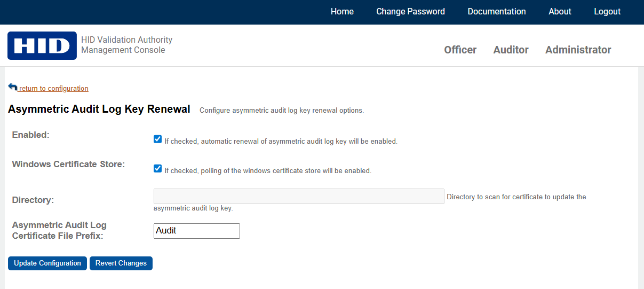Click the HID logo

pyautogui.click(x=42, y=45)
